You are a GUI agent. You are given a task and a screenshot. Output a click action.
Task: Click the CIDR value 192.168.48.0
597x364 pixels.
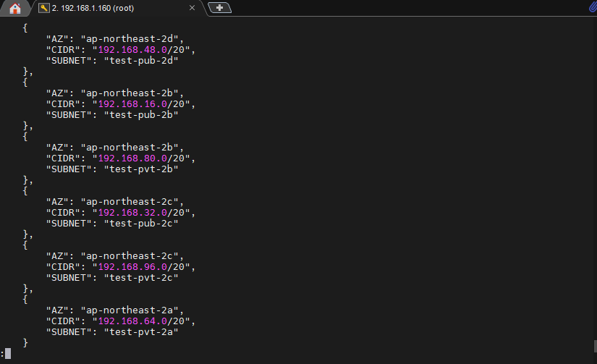pyautogui.click(x=132, y=50)
